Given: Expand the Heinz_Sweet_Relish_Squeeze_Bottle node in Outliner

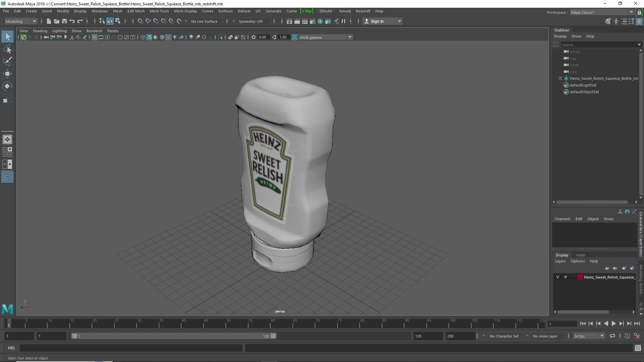Looking at the screenshot, I should pos(560,78).
